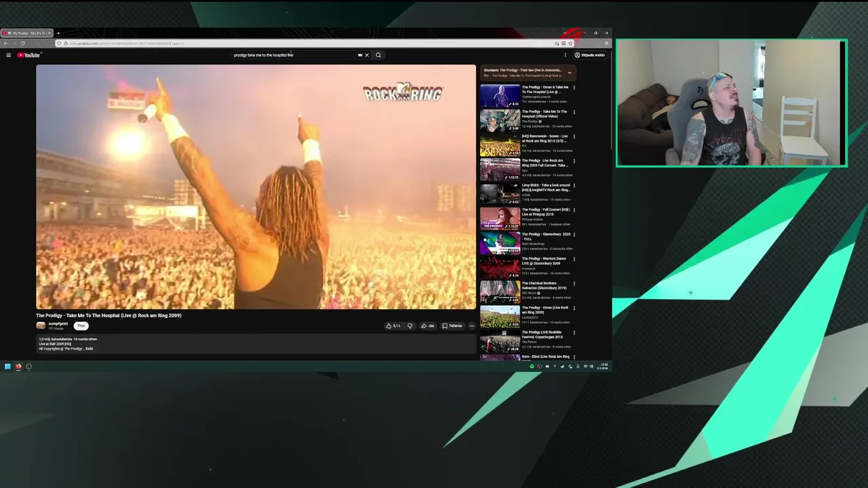Reload the page with the browser refresh icon

click(22, 43)
